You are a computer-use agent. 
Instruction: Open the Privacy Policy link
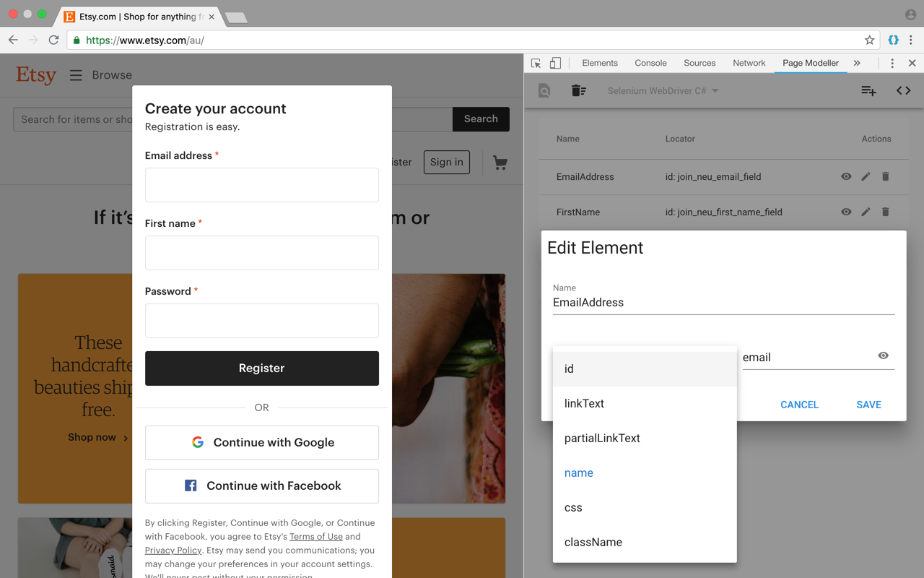tap(173, 551)
